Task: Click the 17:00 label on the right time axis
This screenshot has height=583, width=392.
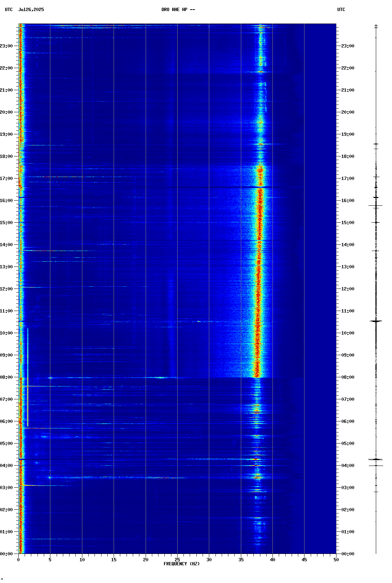Action: coord(348,179)
